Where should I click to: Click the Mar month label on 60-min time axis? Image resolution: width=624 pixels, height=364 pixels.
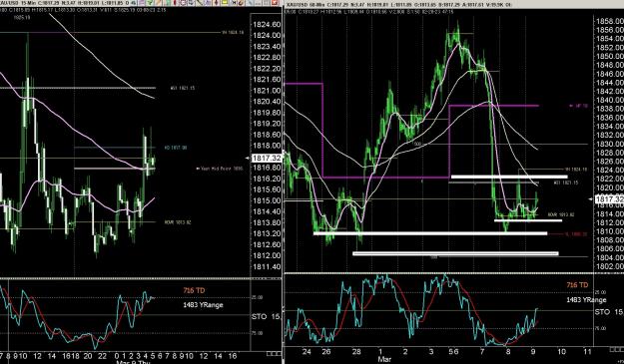[x=384, y=360]
